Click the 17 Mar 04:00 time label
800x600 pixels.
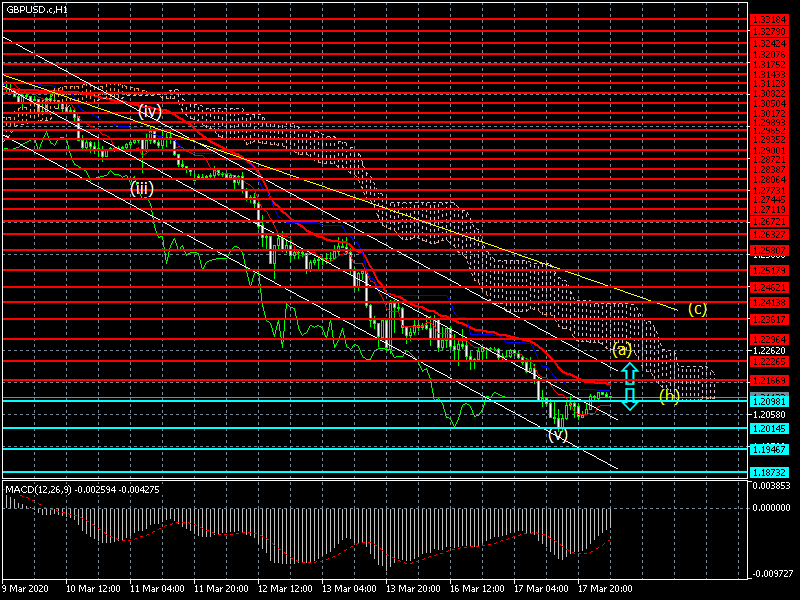541,588
